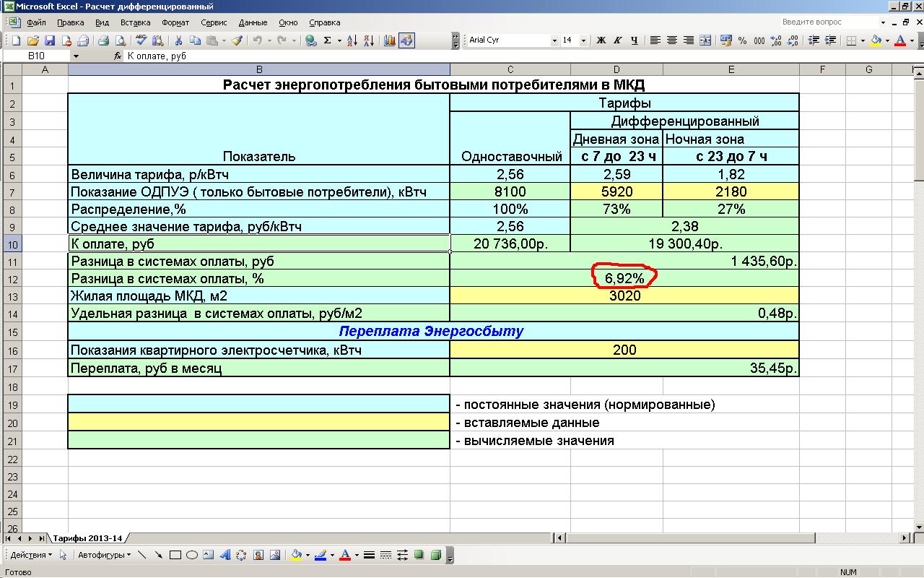The width and height of the screenshot is (924, 578).
Task: Cut the selection with the scissors icon
Action: tap(178, 40)
